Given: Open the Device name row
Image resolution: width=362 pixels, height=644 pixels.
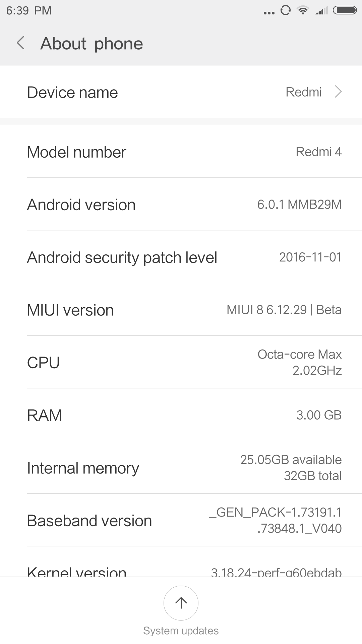Looking at the screenshot, I should click(x=181, y=92).
